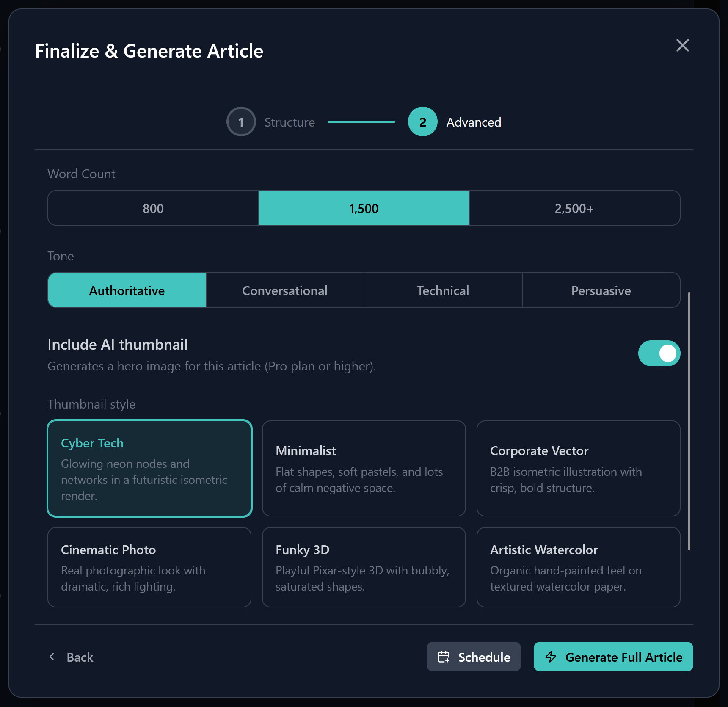728x707 pixels.
Task: Select the Funky 3D thumbnail style
Action: click(364, 567)
